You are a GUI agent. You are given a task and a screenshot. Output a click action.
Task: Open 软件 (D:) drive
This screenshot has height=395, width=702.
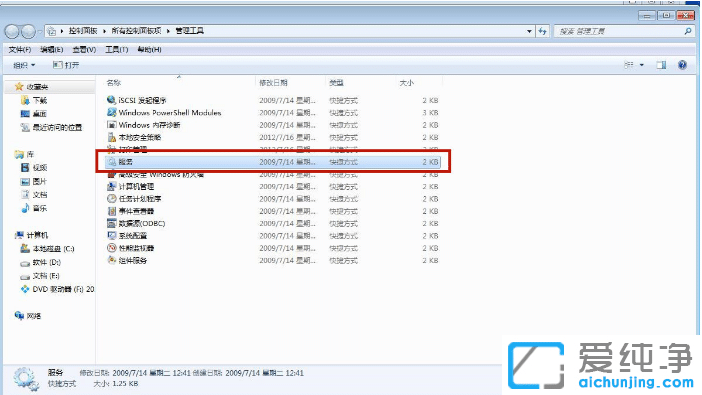pos(41,262)
